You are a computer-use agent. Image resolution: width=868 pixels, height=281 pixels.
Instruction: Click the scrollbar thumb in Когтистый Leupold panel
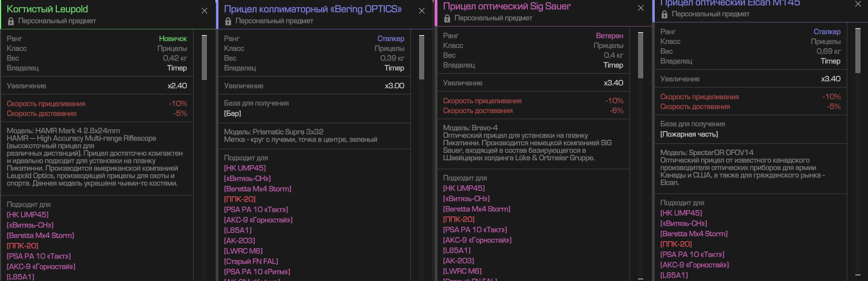[x=204, y=57]
